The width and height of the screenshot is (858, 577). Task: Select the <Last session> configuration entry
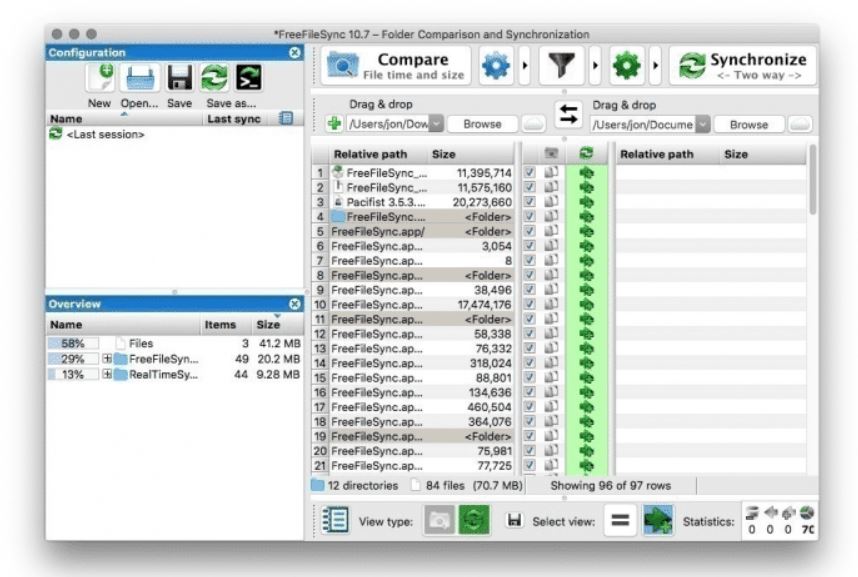tap(105, 134)
